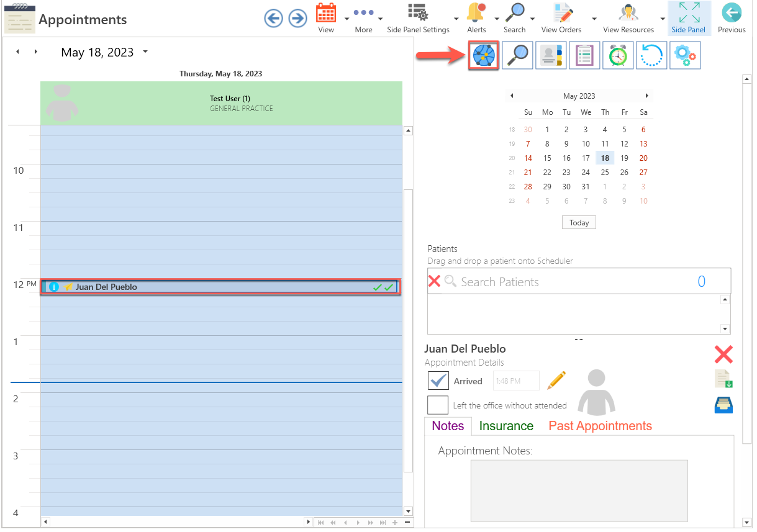Select the document download icon
Viewport: 757px width, 532px height.
tap(723, 379)
